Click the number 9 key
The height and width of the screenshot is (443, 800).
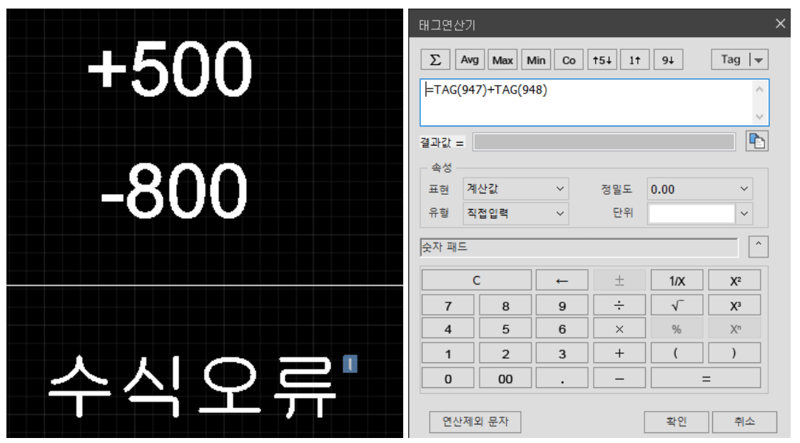(562, 305)
